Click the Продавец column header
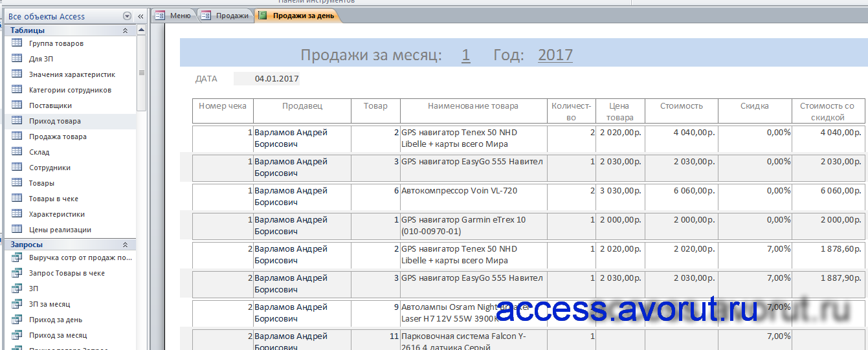The width and height of the screenshot is (868, 350). pyautogui.click(x=302, y=111)
